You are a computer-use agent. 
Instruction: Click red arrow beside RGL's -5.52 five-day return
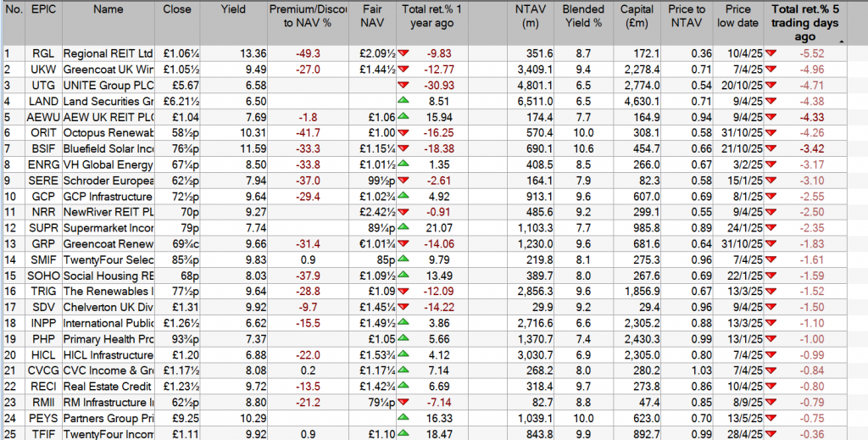(771, 53)
